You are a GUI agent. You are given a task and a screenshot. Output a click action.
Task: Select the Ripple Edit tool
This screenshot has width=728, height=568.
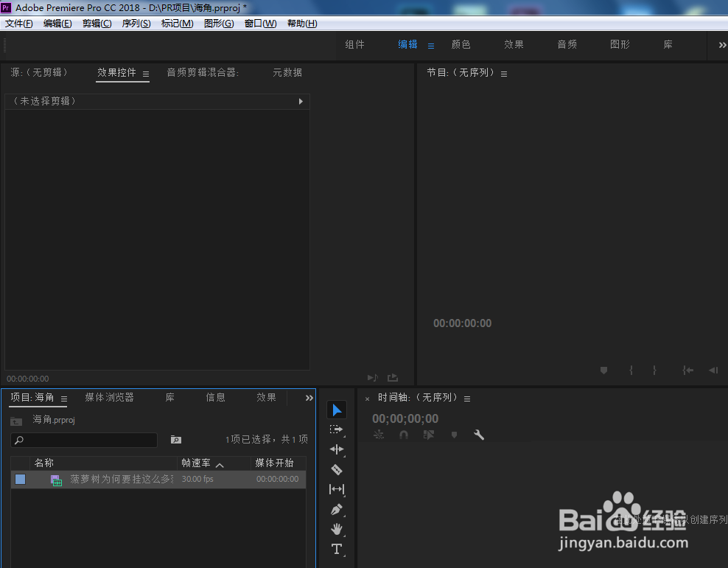(x=337, y=449)
